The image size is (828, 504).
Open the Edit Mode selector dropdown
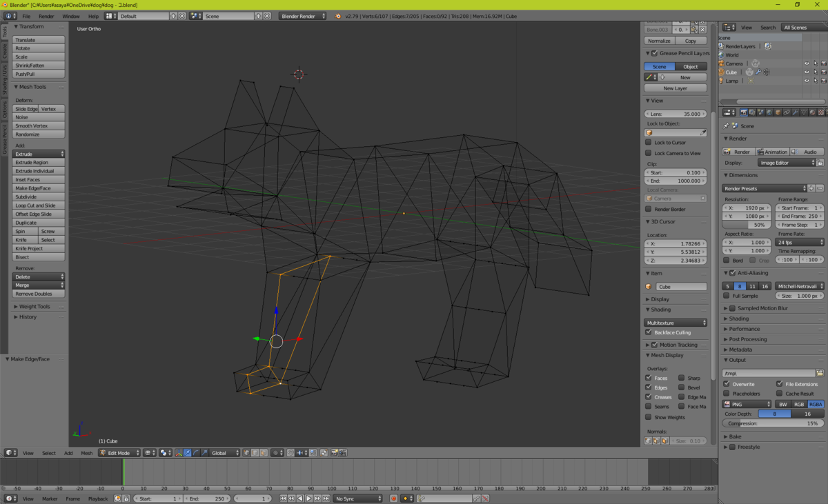pyautogui.click(x=119, y=453)
